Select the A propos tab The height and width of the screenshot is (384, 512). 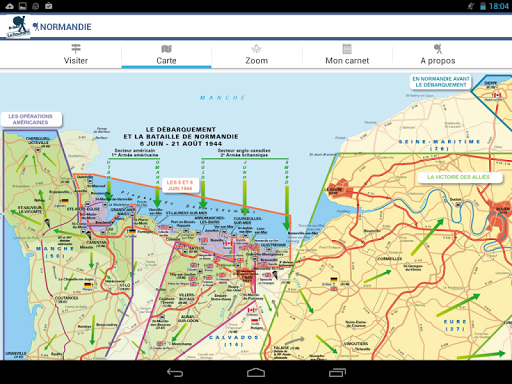pos(438,54)
